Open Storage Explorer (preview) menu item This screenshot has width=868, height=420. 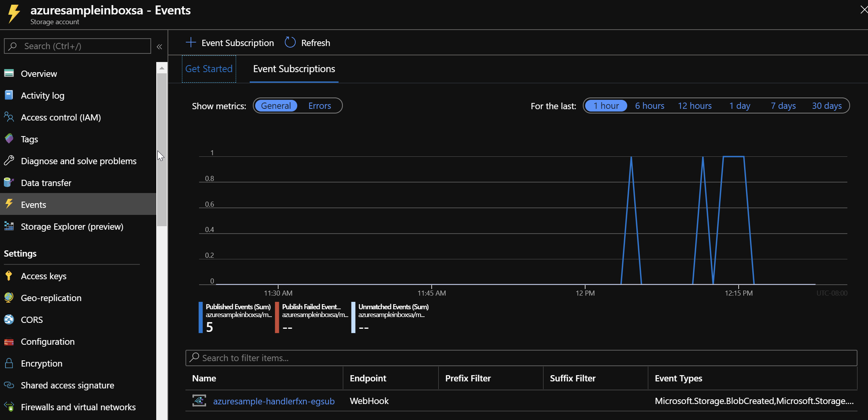pyautogui.click(x=78, y=226)
